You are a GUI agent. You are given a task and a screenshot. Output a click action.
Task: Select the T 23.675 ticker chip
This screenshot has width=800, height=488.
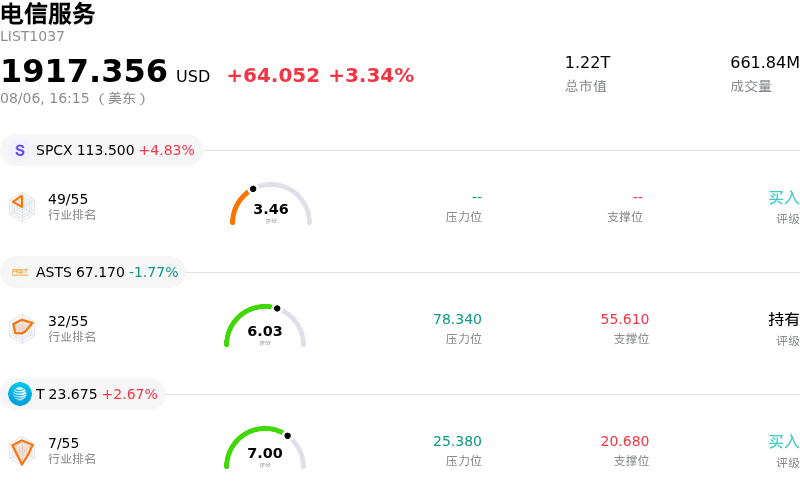[83, 394]
